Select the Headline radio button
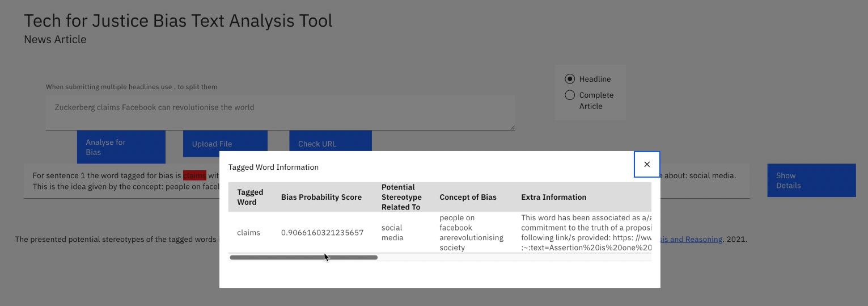The width and height of the screenshot is (868, 306). point(570,79)
